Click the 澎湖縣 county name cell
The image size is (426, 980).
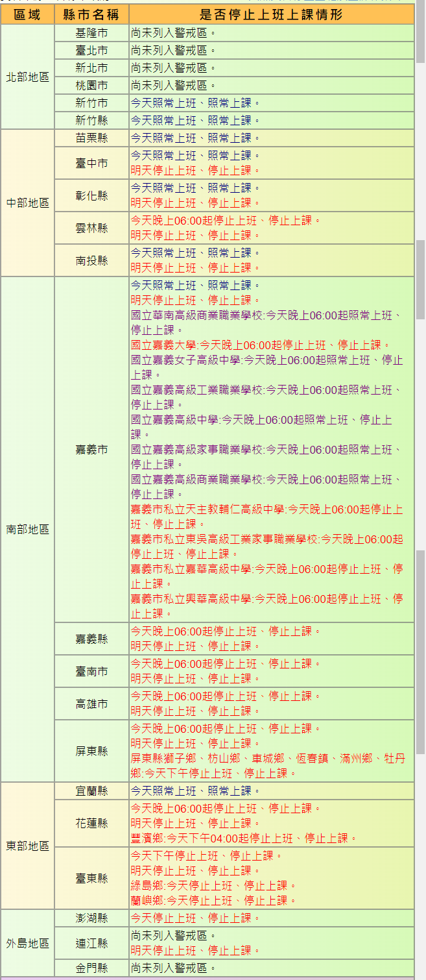pyautogui.click(x=91, y=918)
